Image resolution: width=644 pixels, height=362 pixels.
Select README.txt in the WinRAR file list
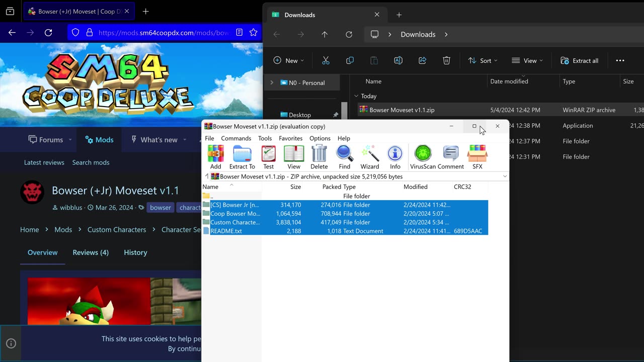345,231
